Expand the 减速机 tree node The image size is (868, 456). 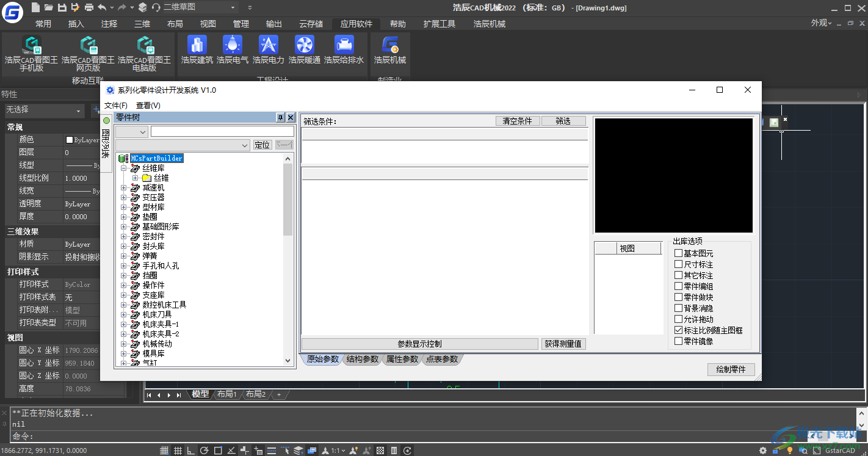point(123,187)
